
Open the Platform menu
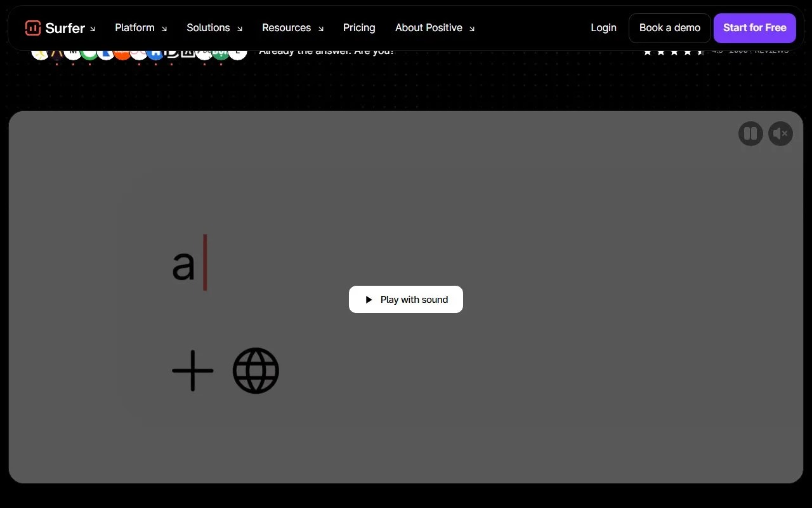point(141,28)
